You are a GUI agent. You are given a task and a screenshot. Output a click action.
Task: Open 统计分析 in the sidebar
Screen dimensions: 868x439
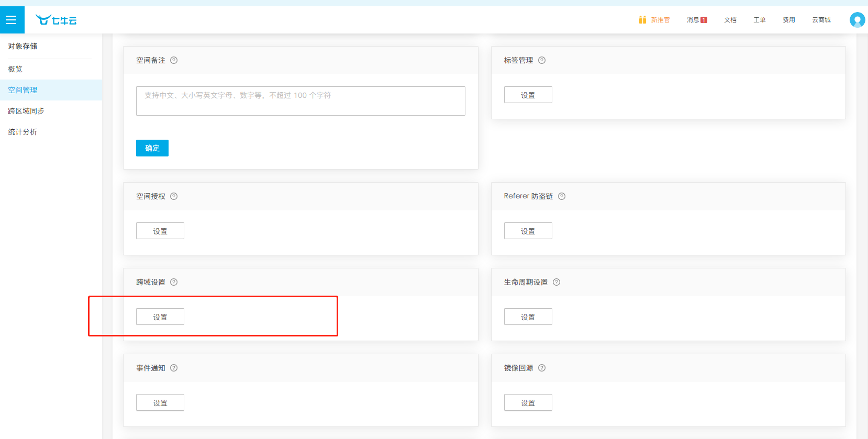pyautogui.click(x=23, y=132)
